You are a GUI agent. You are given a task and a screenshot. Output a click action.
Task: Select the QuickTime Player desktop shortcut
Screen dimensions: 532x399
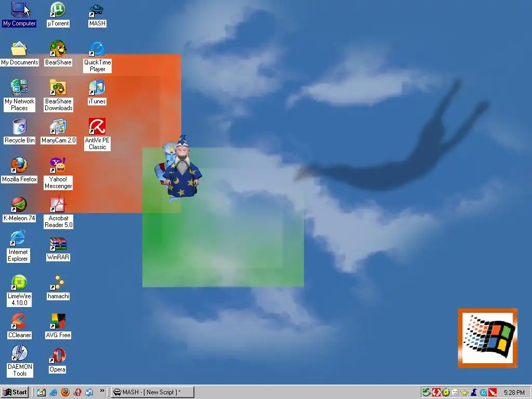(97, 57)
